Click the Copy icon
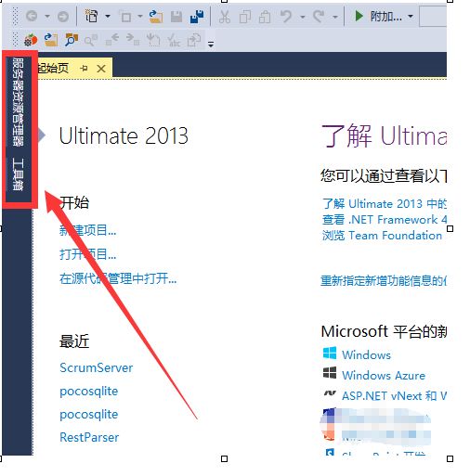This screenshot has width=470, height=476. tap(245, 17)
